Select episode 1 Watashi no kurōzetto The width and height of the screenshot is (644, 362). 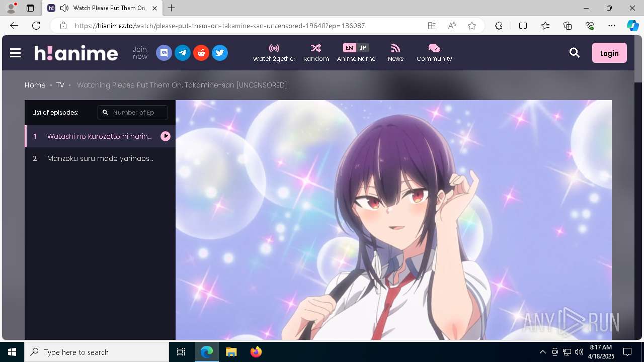point(100,136)
